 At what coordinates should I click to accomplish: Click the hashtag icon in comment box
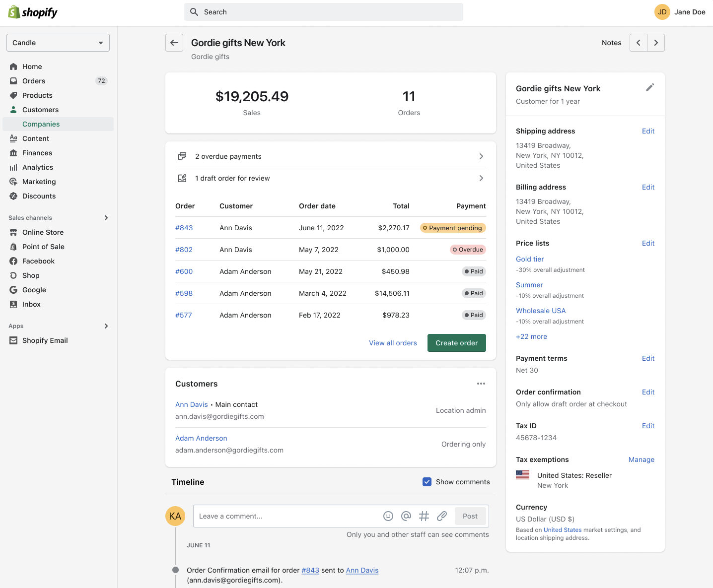[424, 516]
